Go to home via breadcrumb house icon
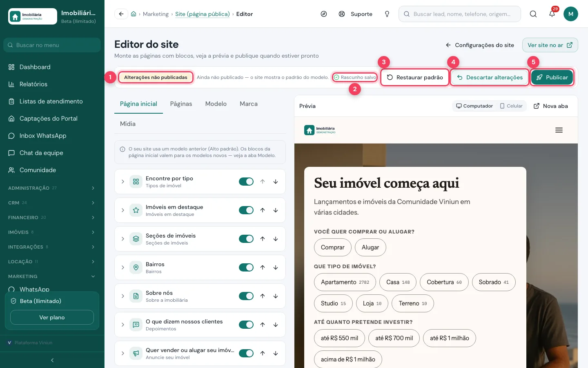The height and width of the screenshot is (368, 588). [134, 14]
